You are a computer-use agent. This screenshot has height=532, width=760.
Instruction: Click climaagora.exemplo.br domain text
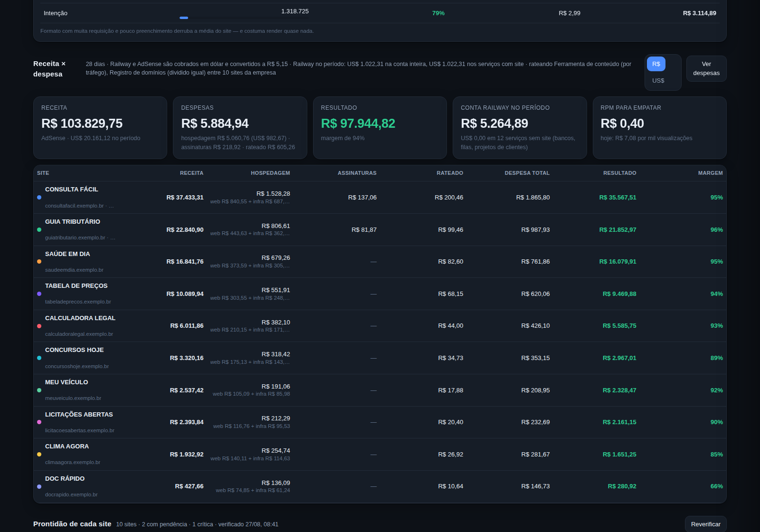73,462
